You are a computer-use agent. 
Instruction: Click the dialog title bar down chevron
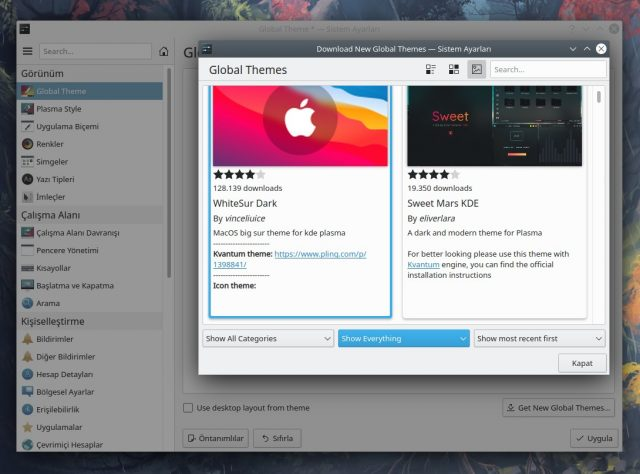[573, 49]
